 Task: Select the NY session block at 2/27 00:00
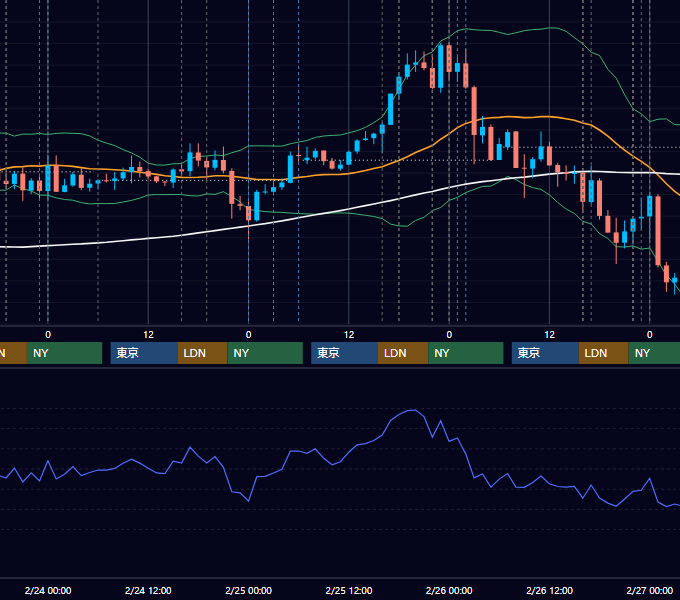point(654,353)
